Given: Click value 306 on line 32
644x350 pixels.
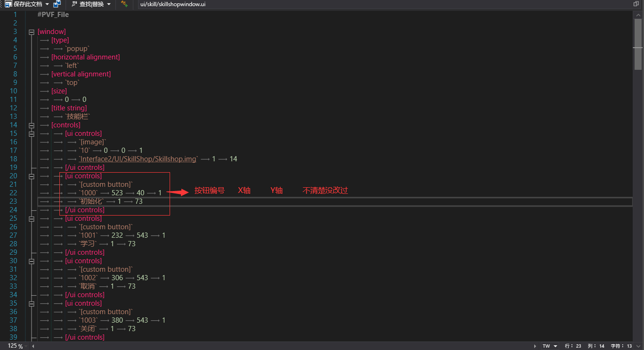Looking at the screenshot, I should click(117, 278).
